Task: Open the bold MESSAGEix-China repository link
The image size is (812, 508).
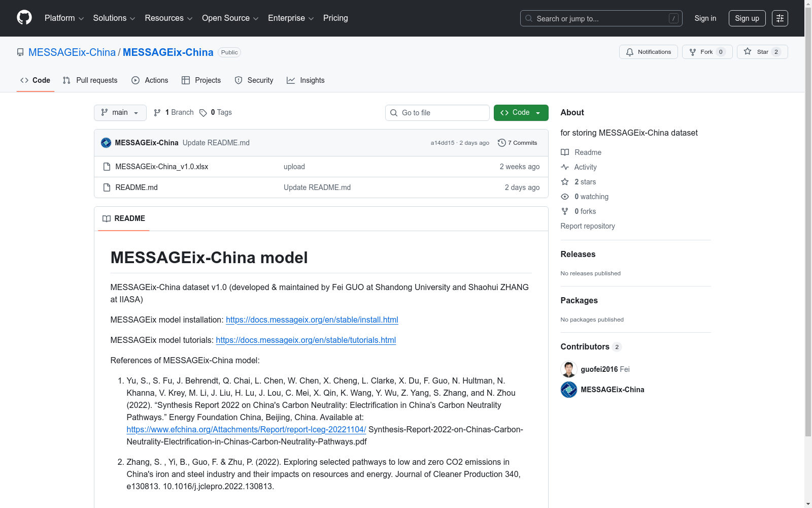Action: (168, 52)
